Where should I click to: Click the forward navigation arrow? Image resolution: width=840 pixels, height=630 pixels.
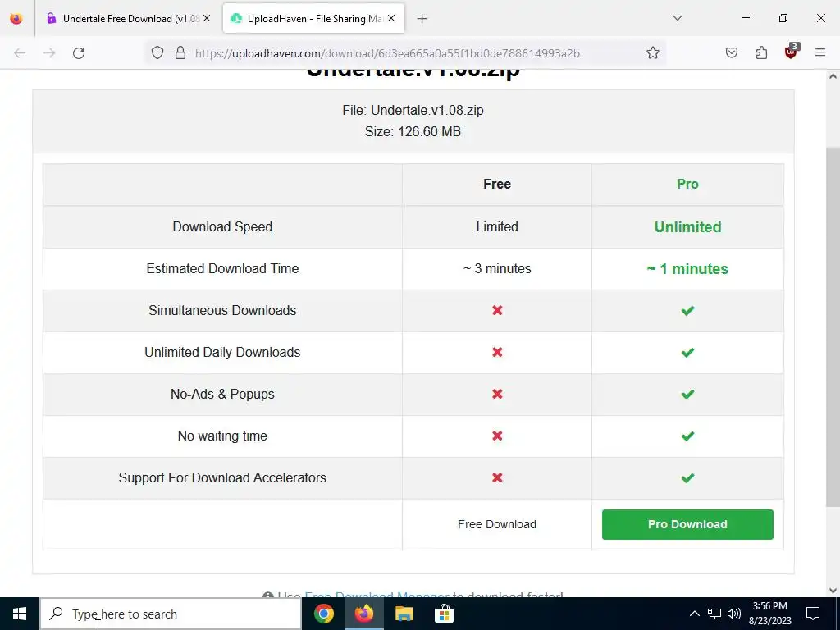point(49,53)
